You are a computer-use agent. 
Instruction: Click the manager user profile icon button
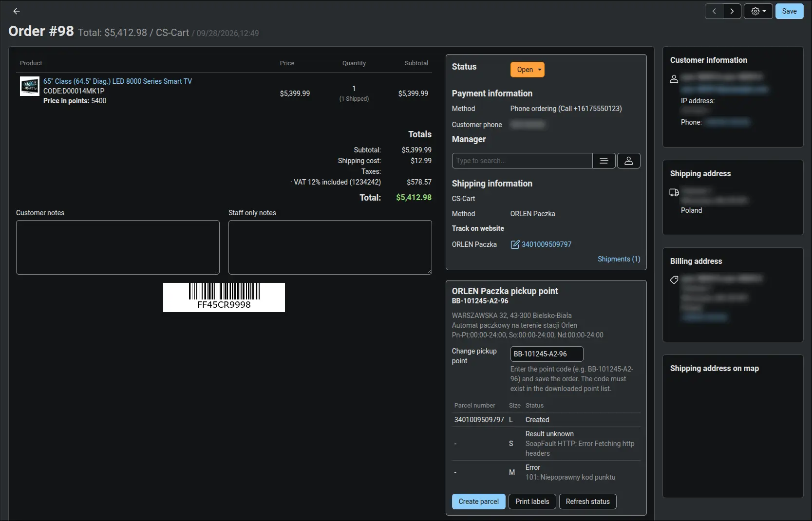[x=629, y=161]
